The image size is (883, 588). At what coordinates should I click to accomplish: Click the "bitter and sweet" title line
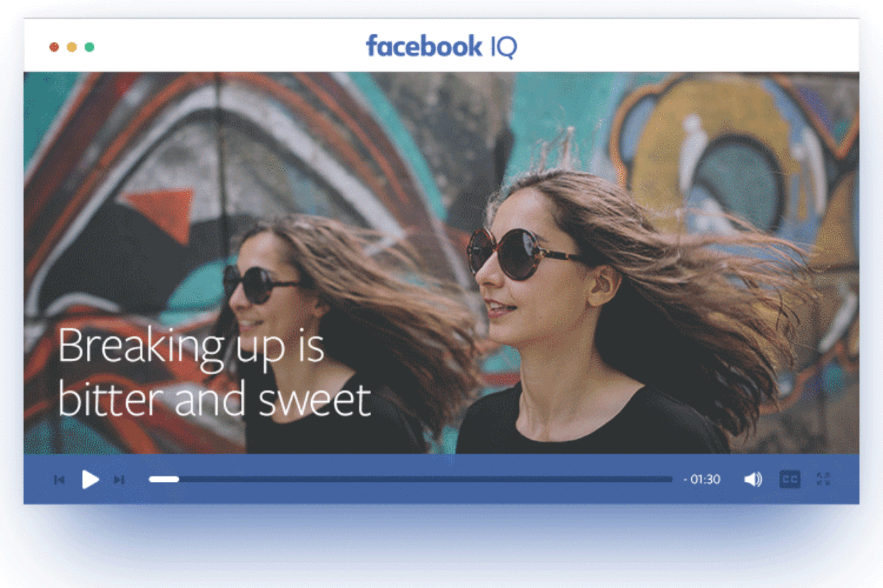[x=215, y=399]
